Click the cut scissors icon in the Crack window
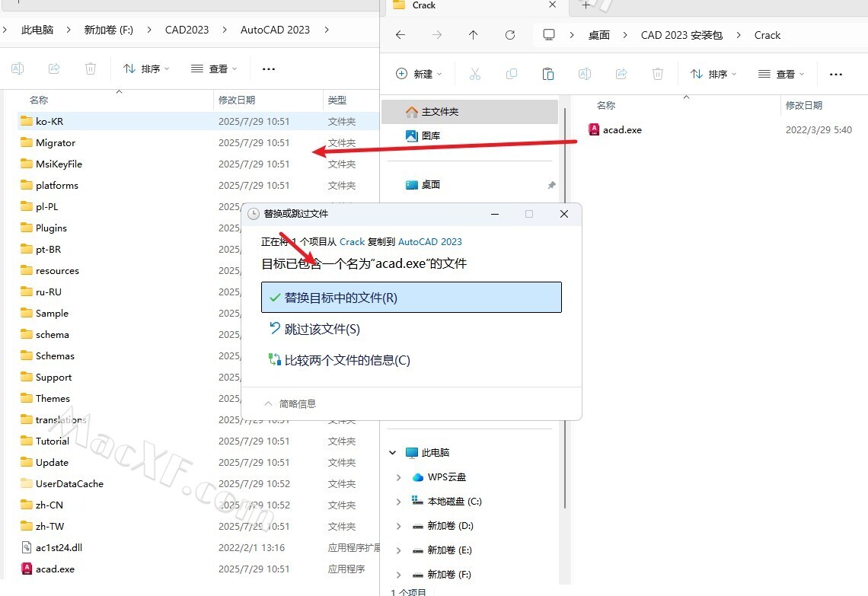Image resolution: width=868 pixels, height=596 pixels. point(475,74)
